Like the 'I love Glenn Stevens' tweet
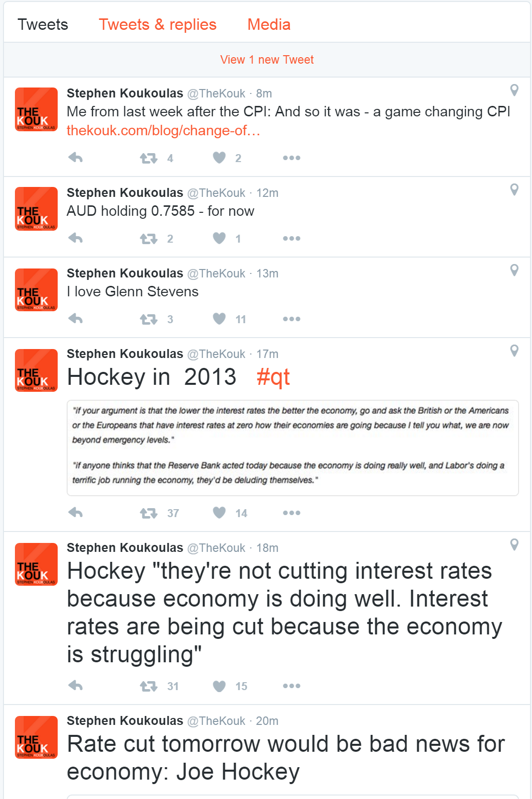532x799 pixels. (219, 319)
